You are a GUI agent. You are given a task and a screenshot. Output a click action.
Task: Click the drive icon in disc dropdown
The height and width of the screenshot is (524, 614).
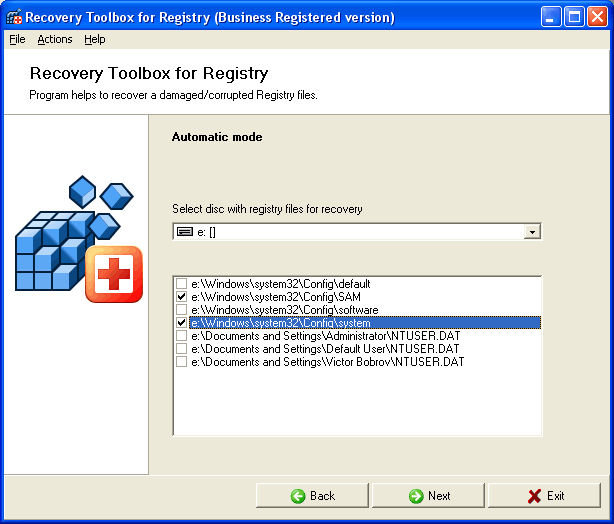(x=185, y=232)
